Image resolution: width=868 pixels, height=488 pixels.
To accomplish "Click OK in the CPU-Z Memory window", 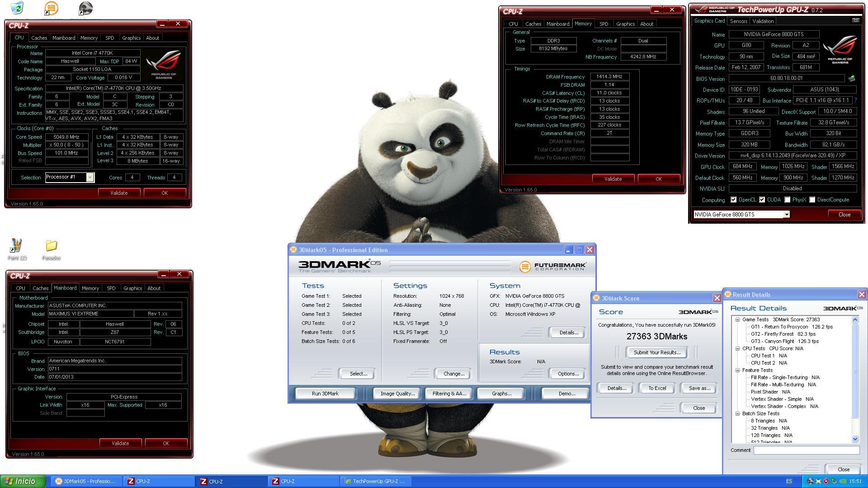I will tap(658, 179).
